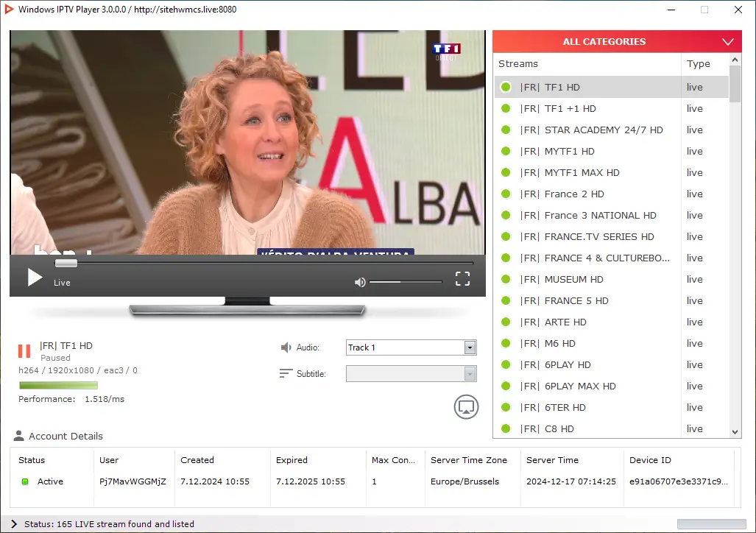This screenshot has width=756, height=533.
Task: Click the Subtitle lines icon
Action: (x=286, y=373)
